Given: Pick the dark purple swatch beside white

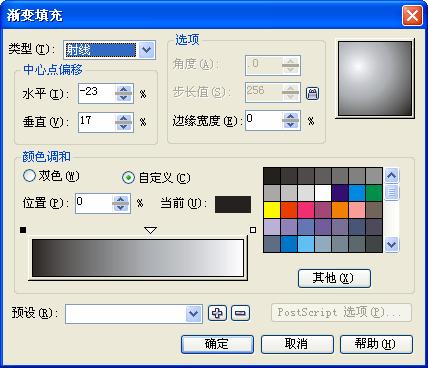Looking at the screenshot, I should point(340,193).
